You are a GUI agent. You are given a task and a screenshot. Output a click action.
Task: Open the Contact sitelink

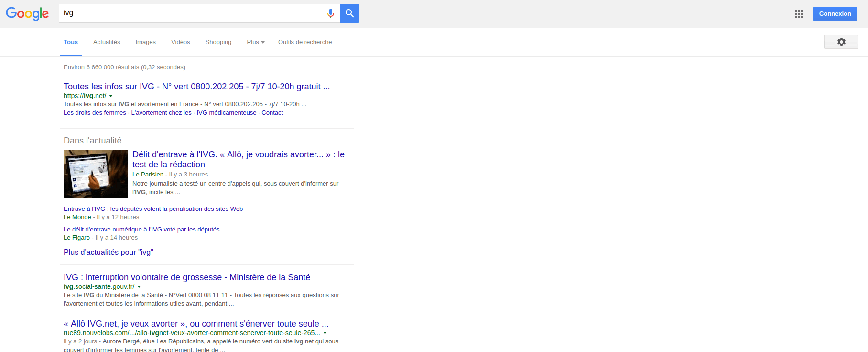[272, 113]
